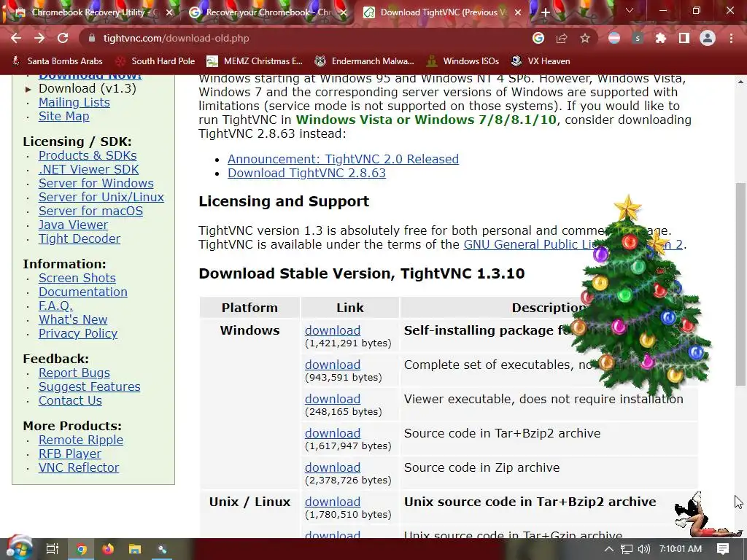Close the Recover your Chromebook tab
747x560 pixels.
(x=344, y=12)
